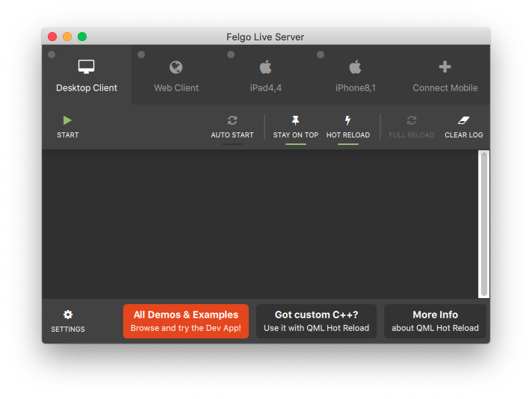Maximize the window with green button

tap(82, 37)
